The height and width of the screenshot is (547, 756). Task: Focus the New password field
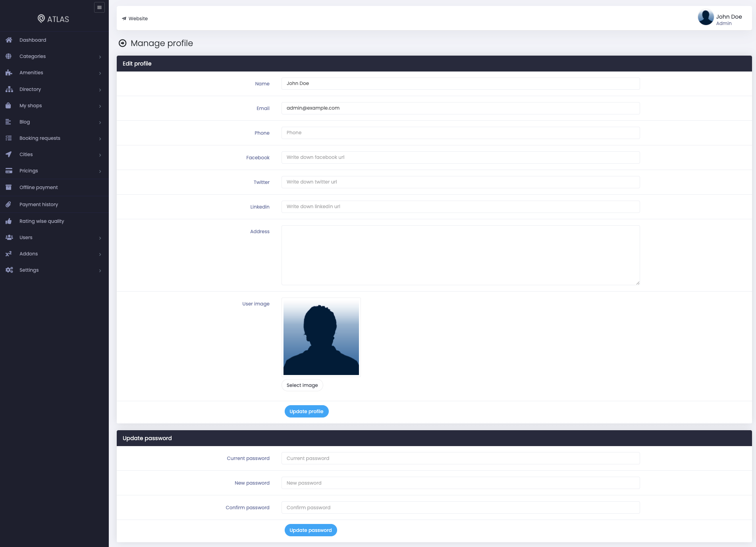[x=461, y=483]
